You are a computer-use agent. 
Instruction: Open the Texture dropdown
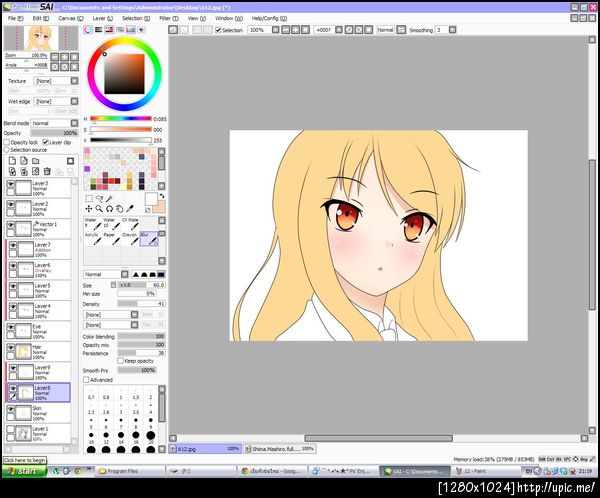tap(75, 81)
